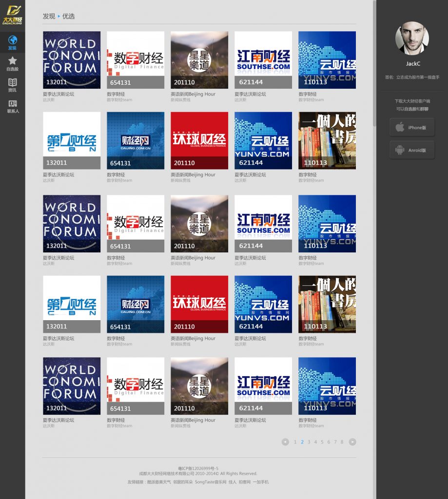Select page 1 in pagination
Image resolution: width=448 pixels, height=499 pixels.
[x=295, y=441]
